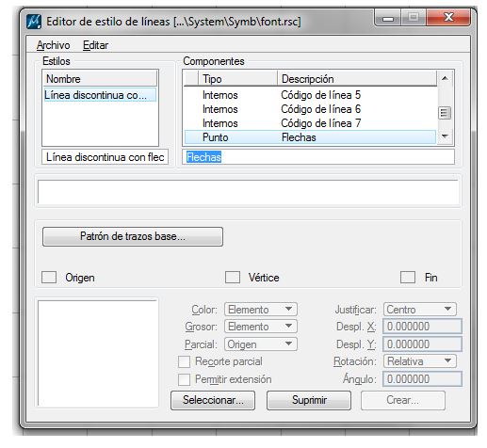Click the Flechas description input field

[x=318, y=156]
